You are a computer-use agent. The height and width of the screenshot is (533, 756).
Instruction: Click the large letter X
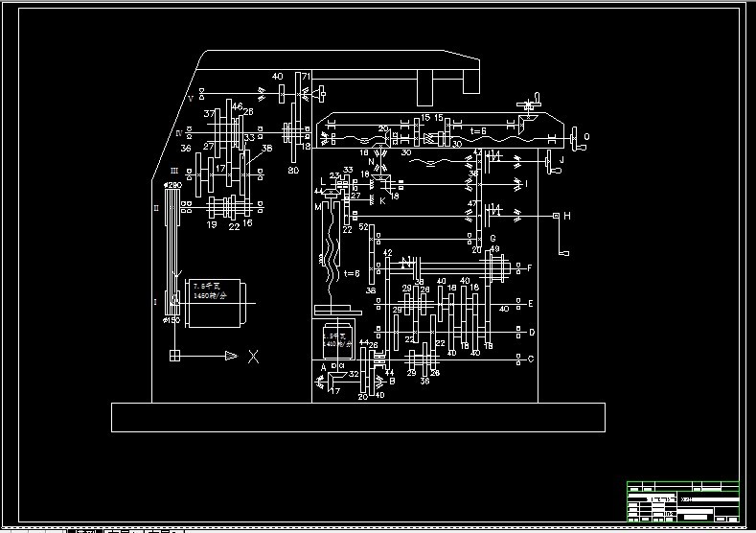pos(254,357)
